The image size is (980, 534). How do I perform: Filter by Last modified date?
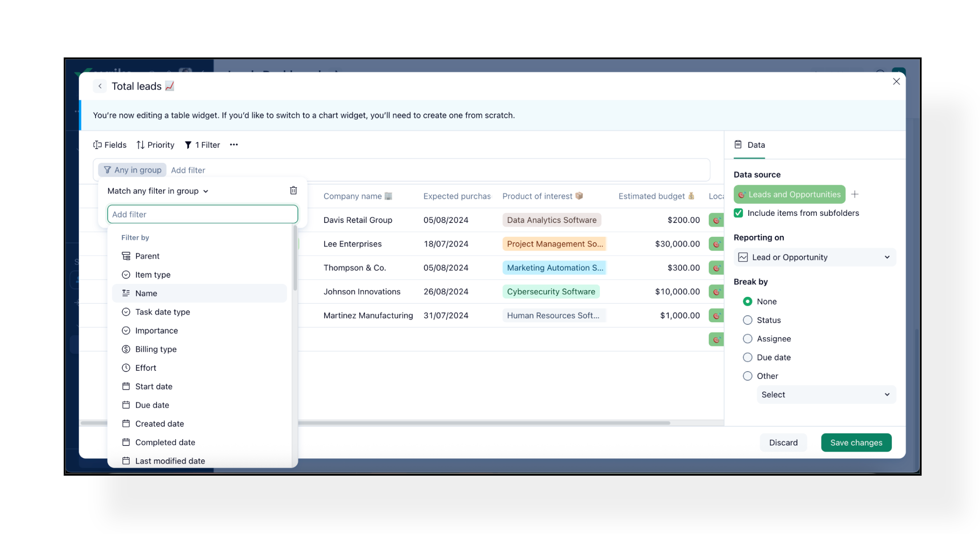coord(200,461)
